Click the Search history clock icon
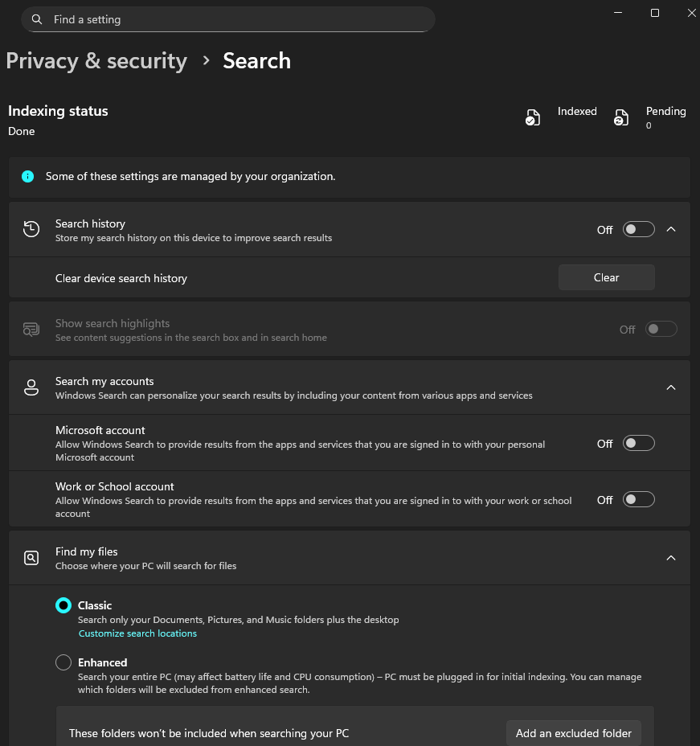Image resolution: width=700 pixels, height=746 pixels. coord(31,229)
